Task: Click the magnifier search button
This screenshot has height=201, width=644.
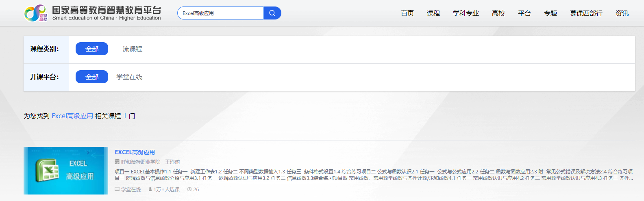Action: coord(272,13)
